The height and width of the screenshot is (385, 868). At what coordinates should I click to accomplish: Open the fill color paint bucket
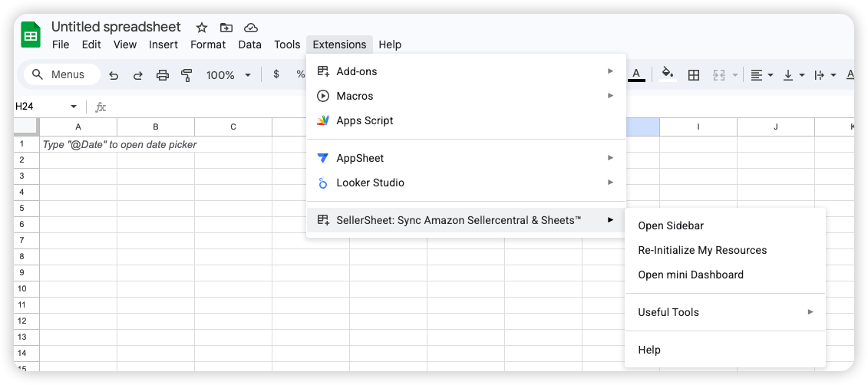[x=668, y=74]
